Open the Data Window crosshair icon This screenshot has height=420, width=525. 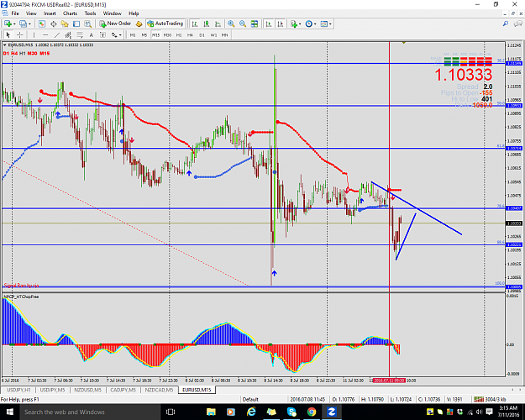point(53,24)
